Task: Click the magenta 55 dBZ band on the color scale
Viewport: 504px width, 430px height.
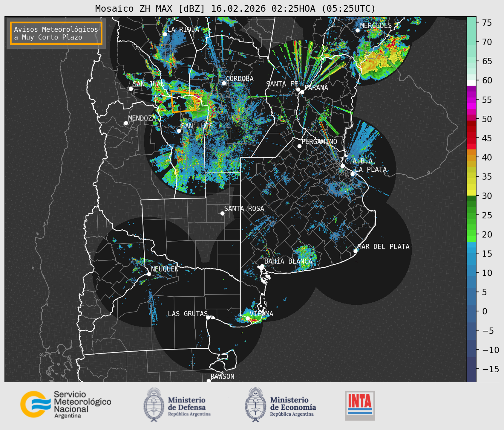Action: click(471, 100)
